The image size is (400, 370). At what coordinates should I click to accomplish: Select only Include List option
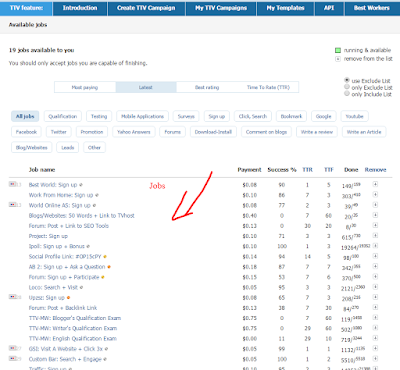point(347,94)
